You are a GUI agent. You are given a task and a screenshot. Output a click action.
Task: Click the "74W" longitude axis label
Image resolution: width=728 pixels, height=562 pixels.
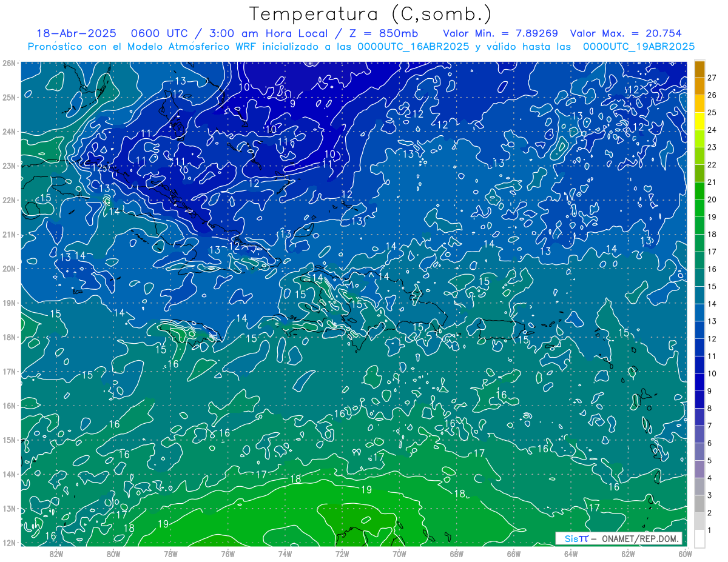pos(285,553)
